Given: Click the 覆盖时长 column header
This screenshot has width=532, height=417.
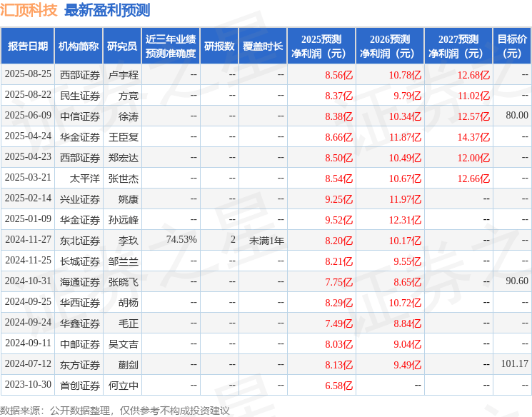Looking at the screenshot, I should tap(263, 46).
